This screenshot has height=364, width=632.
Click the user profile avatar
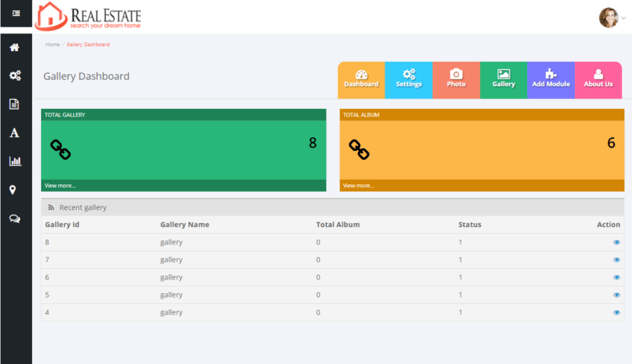point(608,18)
